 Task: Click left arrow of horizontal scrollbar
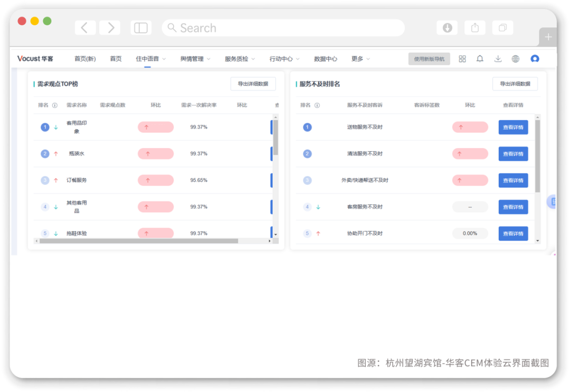pyautogui.click(x=36, y=241)
